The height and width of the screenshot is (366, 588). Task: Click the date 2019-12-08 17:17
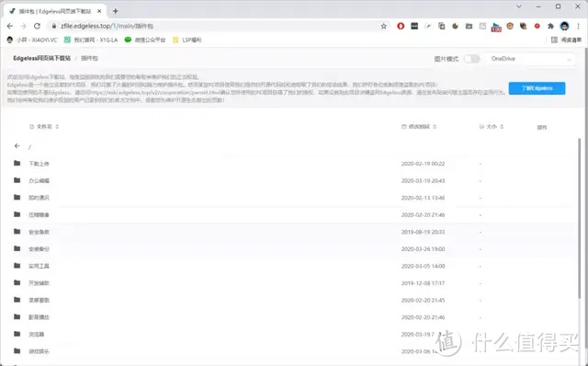point(423,283)
